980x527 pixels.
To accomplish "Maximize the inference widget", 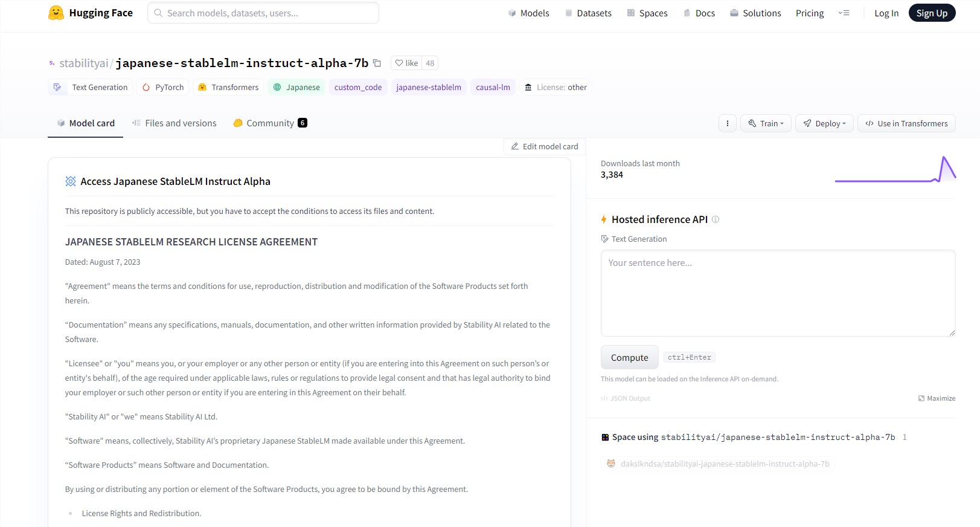I will point(937,398).
